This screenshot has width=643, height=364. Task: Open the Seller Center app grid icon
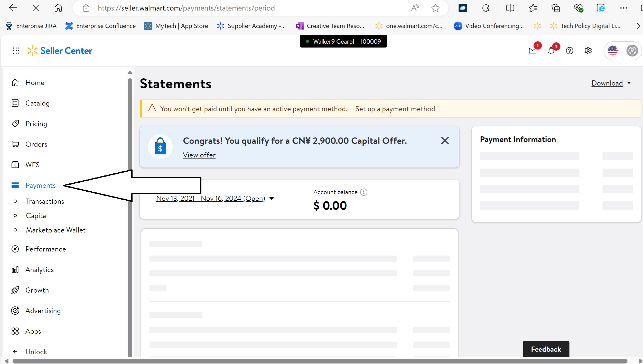[16, 51]
